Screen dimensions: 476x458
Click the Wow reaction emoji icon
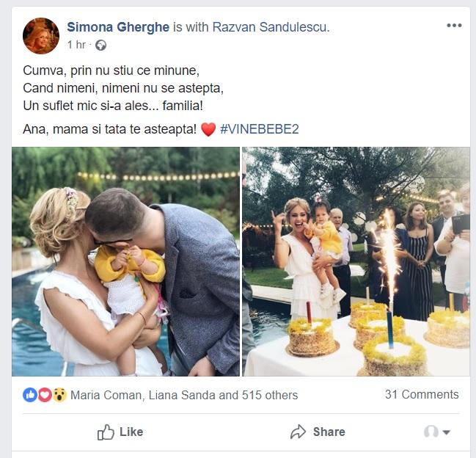click(x=59, y=395)
